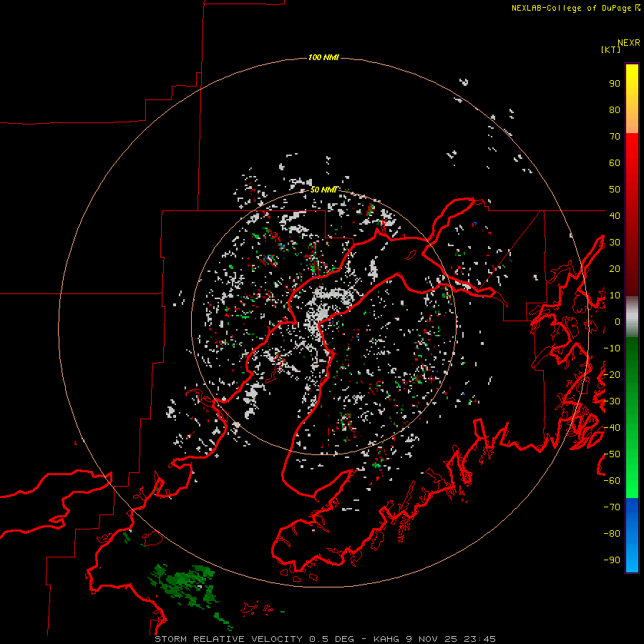Click the 30 value on the velocity scale

pyautogui.click(x=615, y=243)
